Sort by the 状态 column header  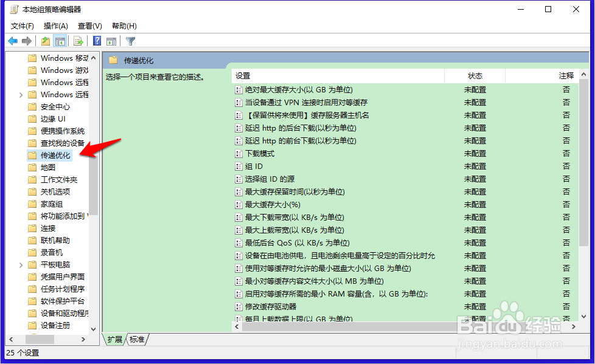[475, 76]
